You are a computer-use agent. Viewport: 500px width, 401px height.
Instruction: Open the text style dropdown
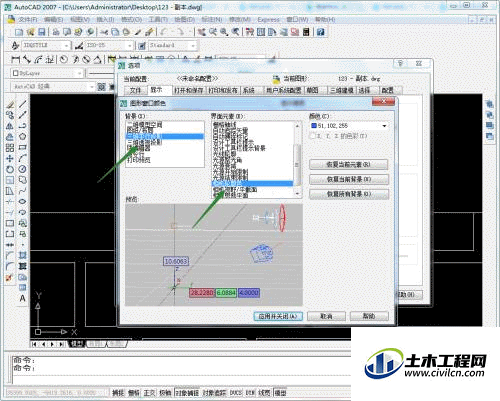[x=67, y=45]
